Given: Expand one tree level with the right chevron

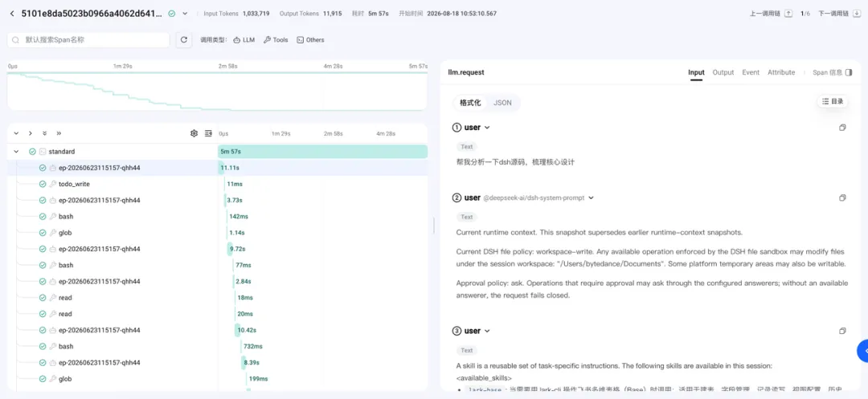Looking at the screenshot, I should (x=31, y=133).
